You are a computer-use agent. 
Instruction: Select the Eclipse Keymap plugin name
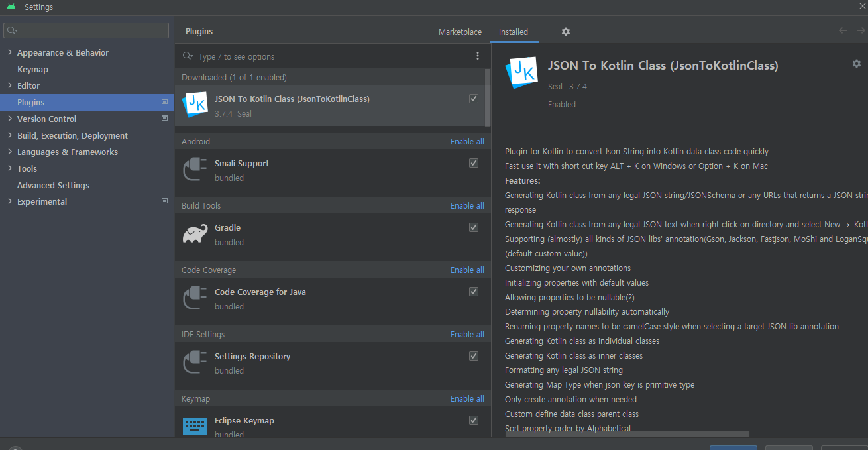(244, 420)
